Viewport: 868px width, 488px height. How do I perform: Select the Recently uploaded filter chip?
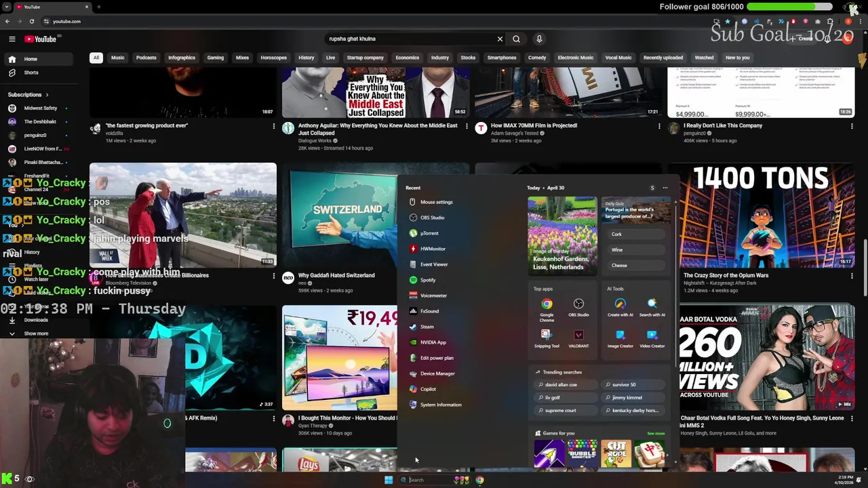pyautogui.click(x=663, y=58)
